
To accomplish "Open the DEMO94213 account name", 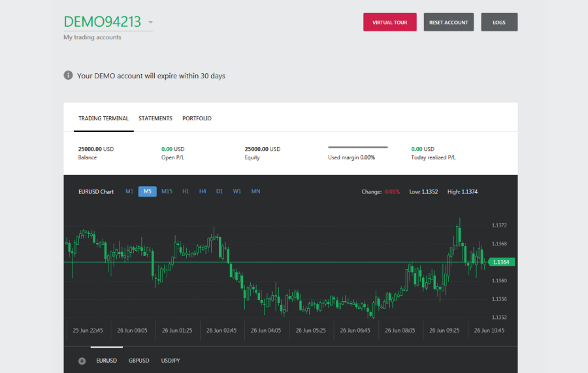I will pos(103,22).
